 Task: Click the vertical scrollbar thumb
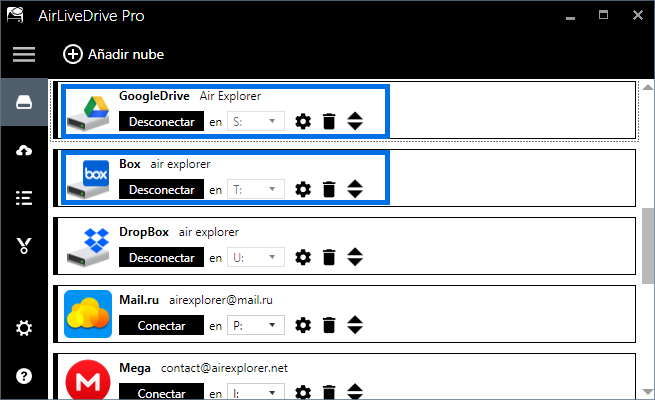(x=648, y=246)
